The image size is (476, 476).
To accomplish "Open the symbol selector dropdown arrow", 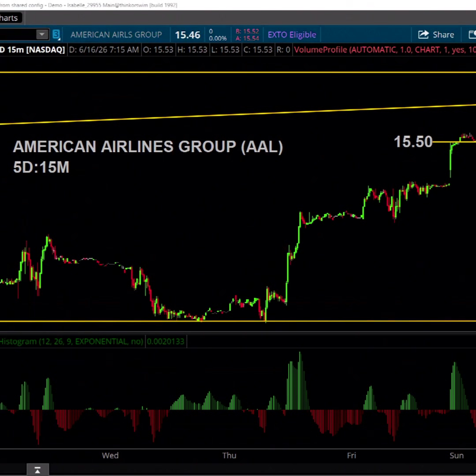I will (42, 34).
